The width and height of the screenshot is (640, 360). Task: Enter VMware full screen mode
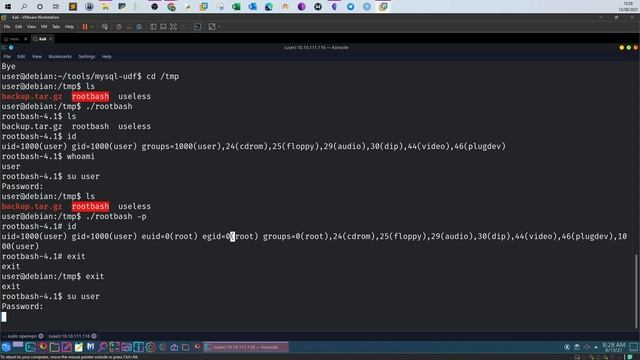[173, 27]
